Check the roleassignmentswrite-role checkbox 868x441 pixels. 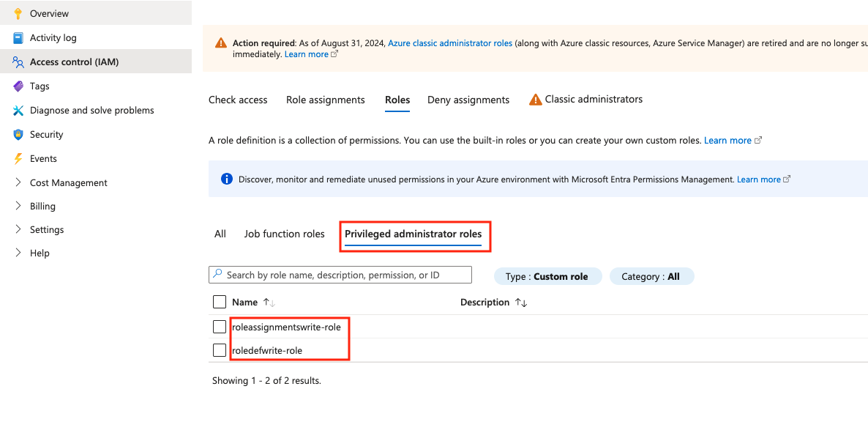pyautogui.click(x=220, y=327)
